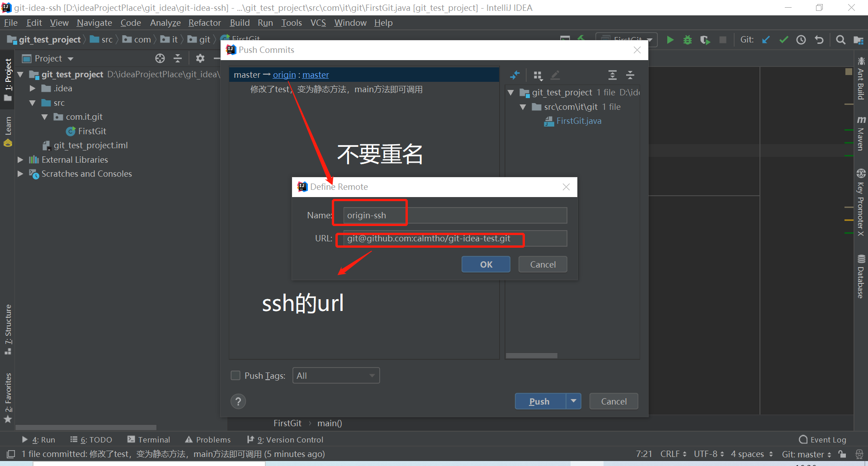Open the File menu

tap(10, 23)
